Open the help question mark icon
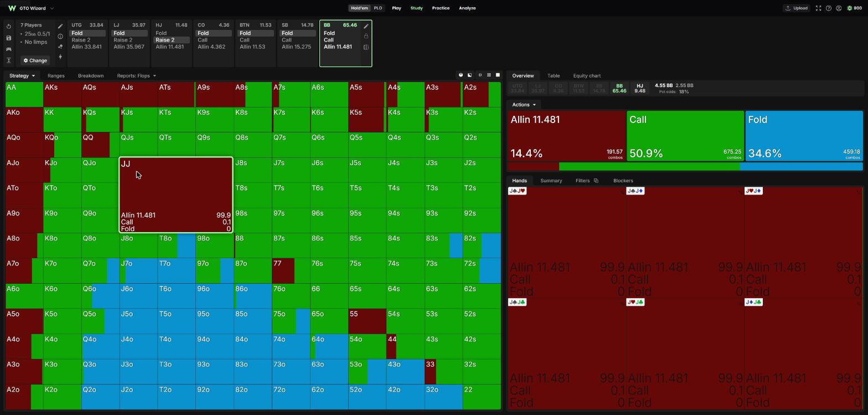 (828, 8)
